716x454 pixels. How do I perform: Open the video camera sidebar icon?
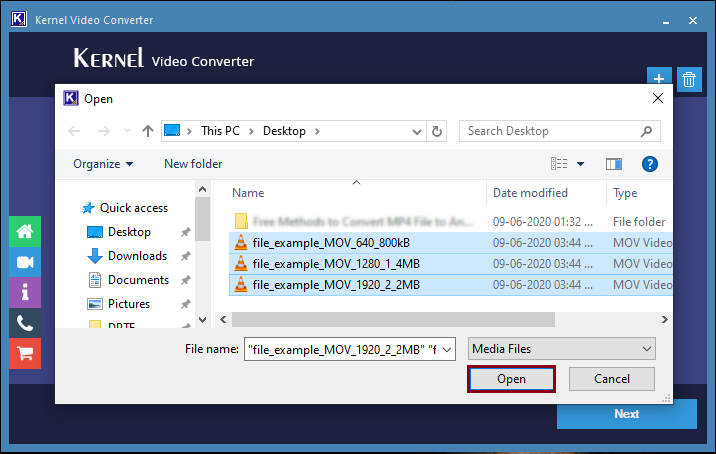[x=25, y=262]
